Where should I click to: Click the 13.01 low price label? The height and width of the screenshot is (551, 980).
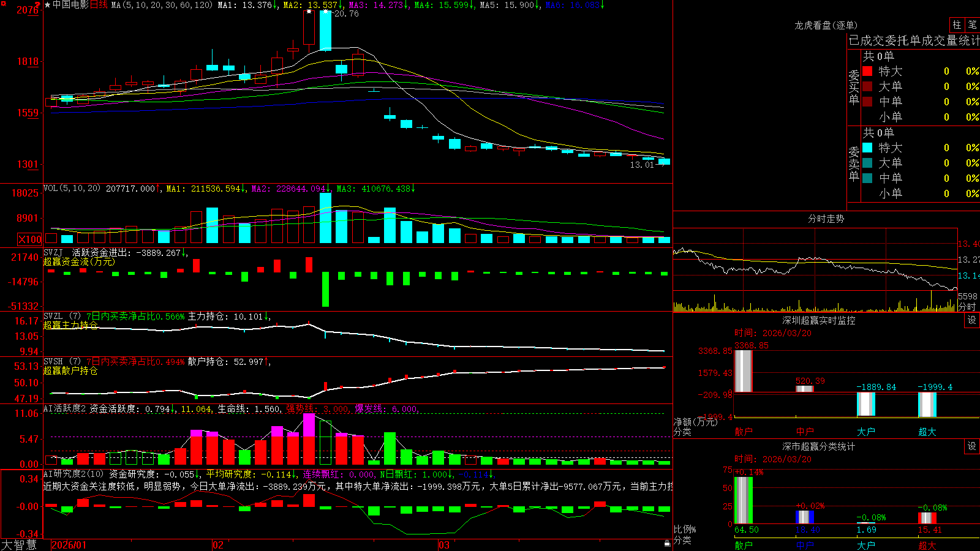(642, 165)
